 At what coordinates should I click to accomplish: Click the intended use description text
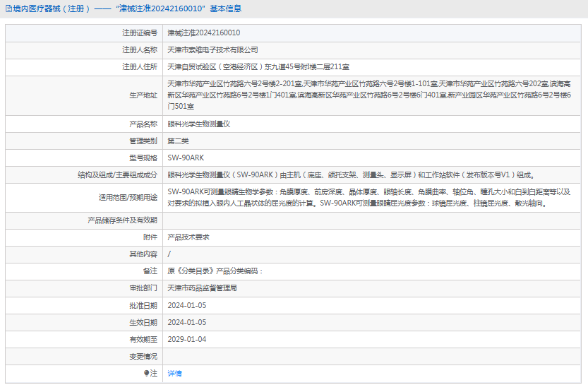coord(369,197)
